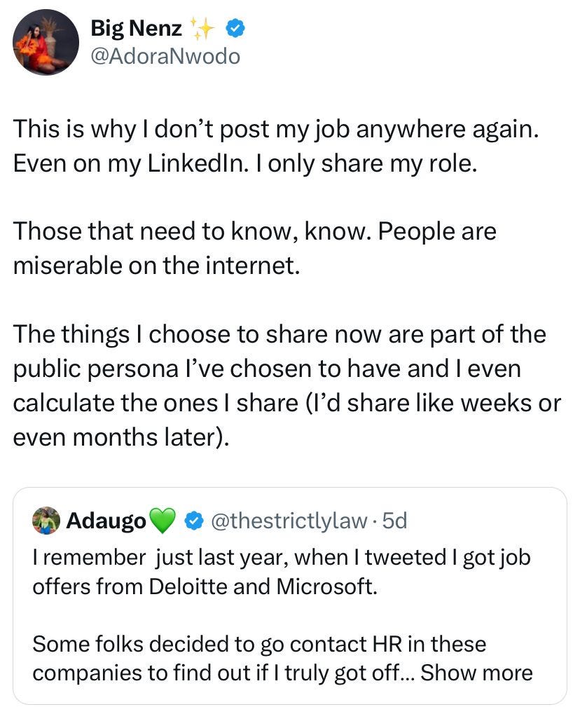Click "Deloitte and Microsoft" in the quoted tweet

pyautogui.click(x=263, y=586)
